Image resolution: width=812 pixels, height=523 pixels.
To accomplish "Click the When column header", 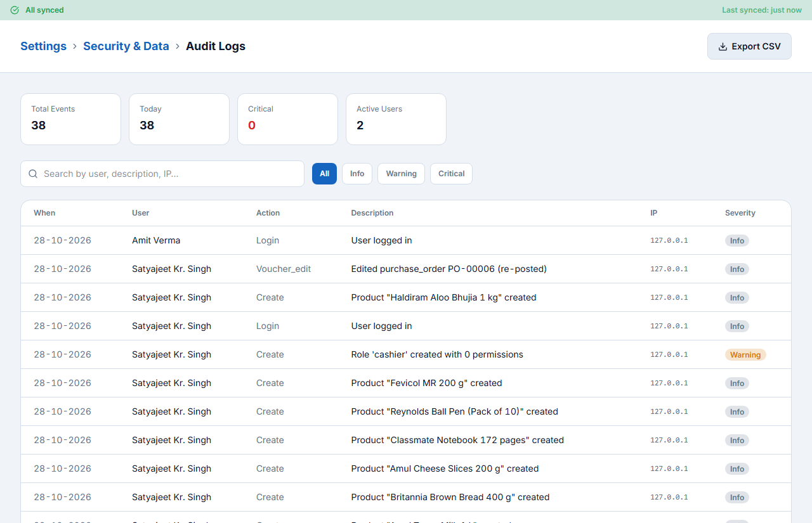I will point(44,213).
